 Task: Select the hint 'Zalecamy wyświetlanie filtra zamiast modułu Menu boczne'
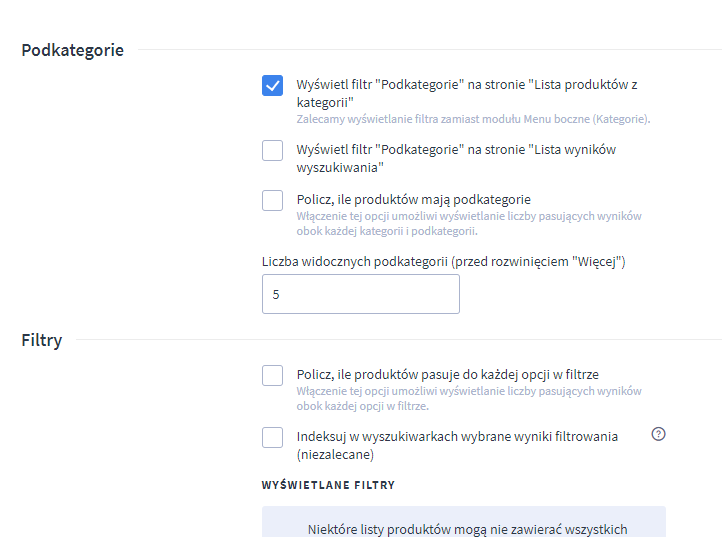[473, 119]
